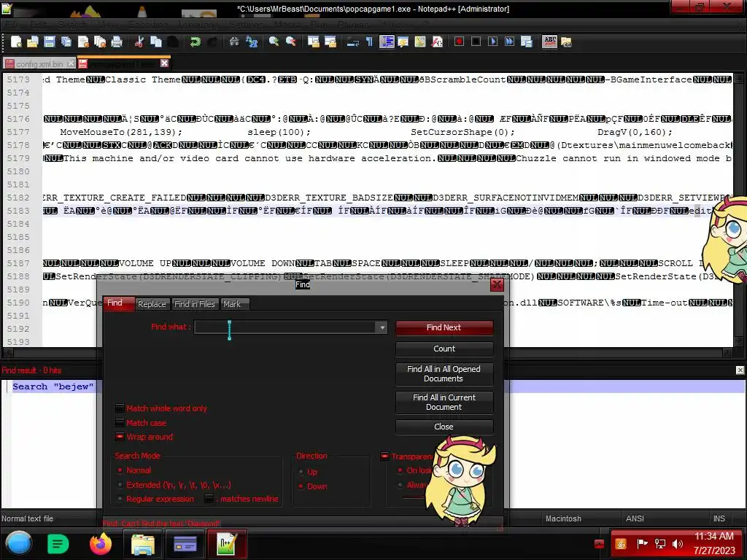Click the Zoom In magnifier icon
Screen dimensions: 747x560
pos(274,42)
